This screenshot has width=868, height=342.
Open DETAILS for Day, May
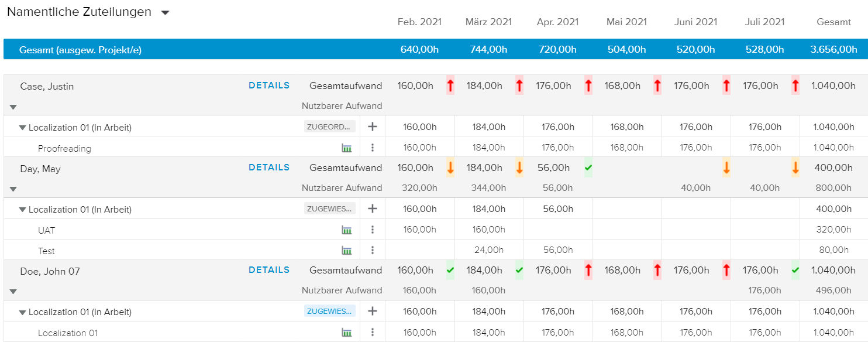[269, 167]
